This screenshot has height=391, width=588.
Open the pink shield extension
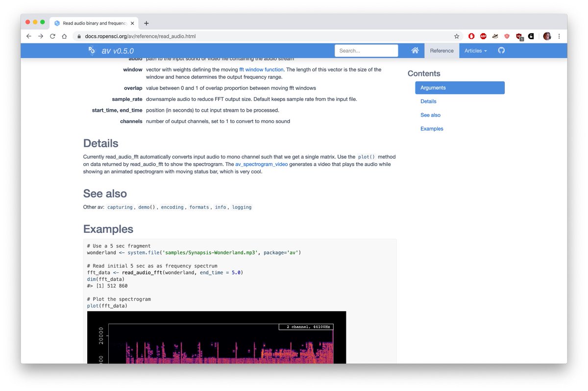(507, 36)
